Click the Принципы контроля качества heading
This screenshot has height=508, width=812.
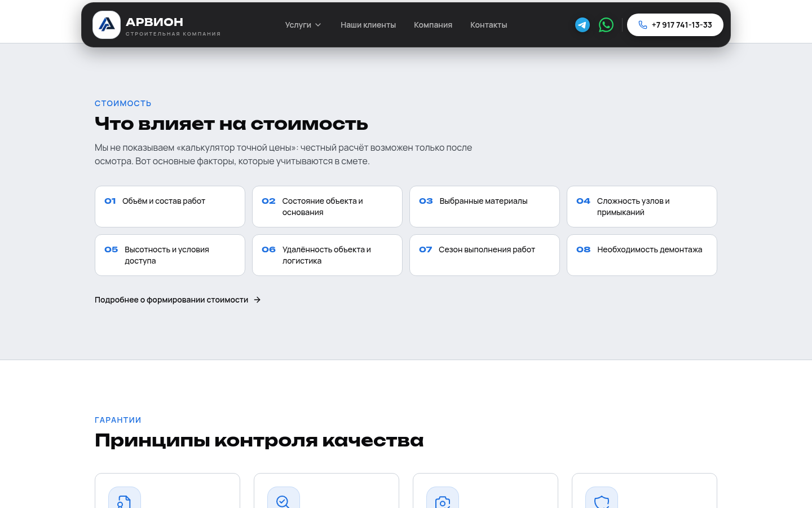(259, 440)
